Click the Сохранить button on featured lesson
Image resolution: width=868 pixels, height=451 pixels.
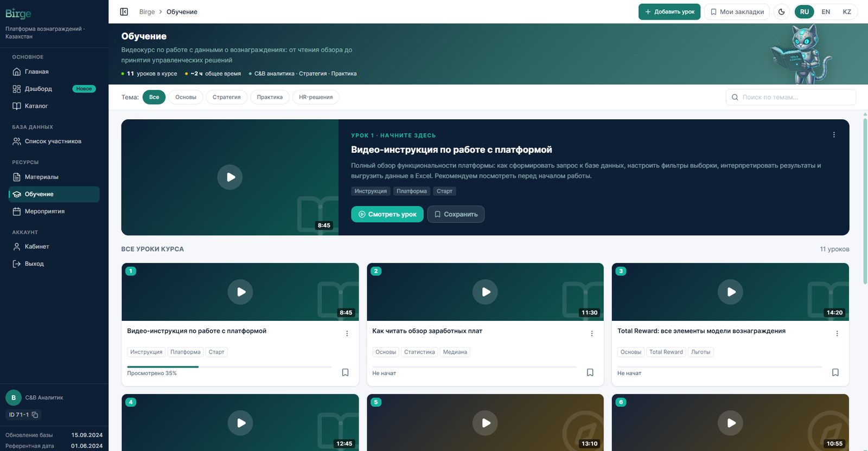[456, 214]
